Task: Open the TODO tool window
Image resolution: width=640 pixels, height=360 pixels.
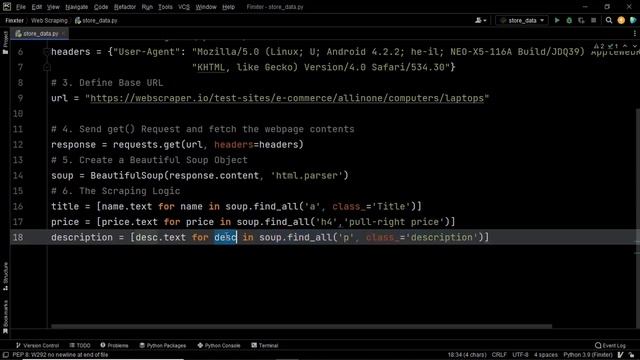Action: click(80, 345)
